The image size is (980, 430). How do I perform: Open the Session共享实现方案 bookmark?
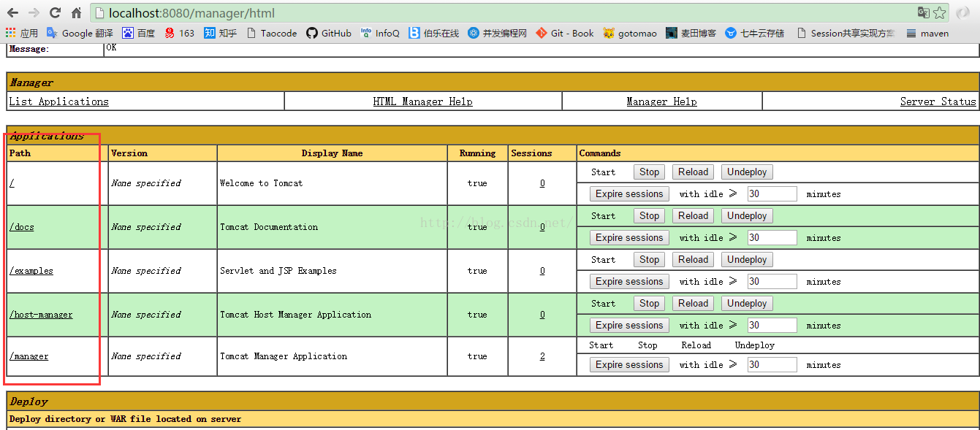click(846, 33)
